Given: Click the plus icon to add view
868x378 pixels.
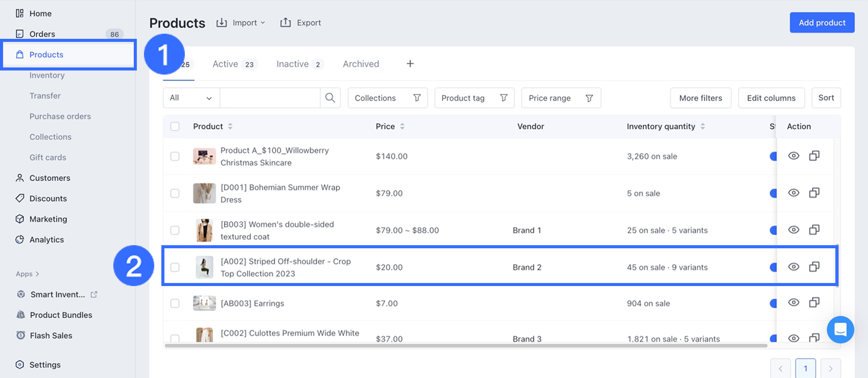Looking at the screenshot, I should (410, 64).
